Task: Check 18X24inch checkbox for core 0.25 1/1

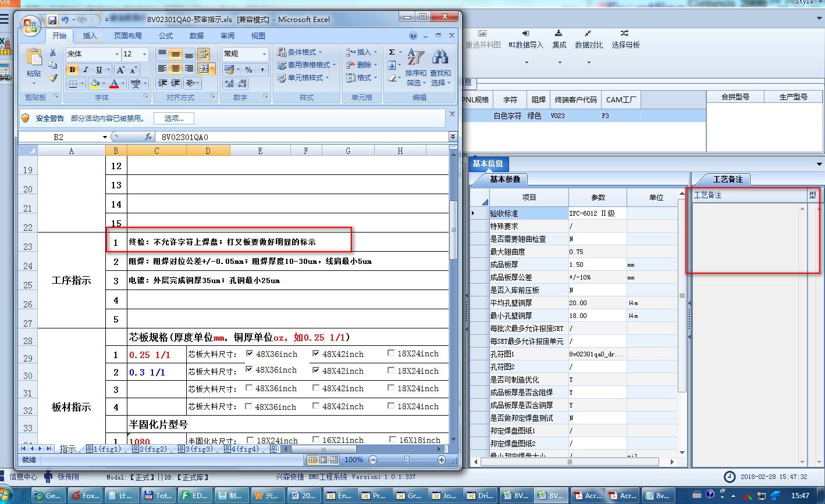Action: (x=391, y=353)
